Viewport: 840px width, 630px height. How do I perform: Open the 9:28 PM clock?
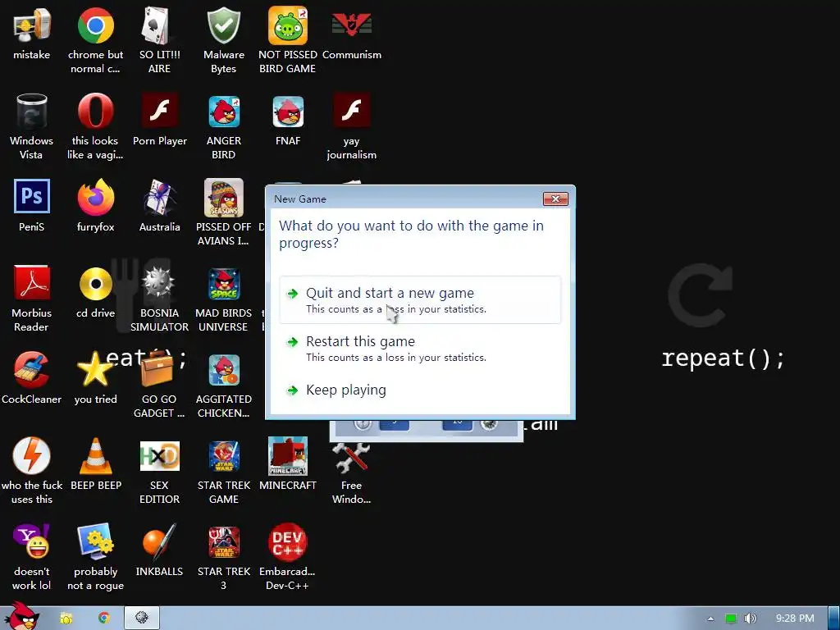tap(795, 619)
